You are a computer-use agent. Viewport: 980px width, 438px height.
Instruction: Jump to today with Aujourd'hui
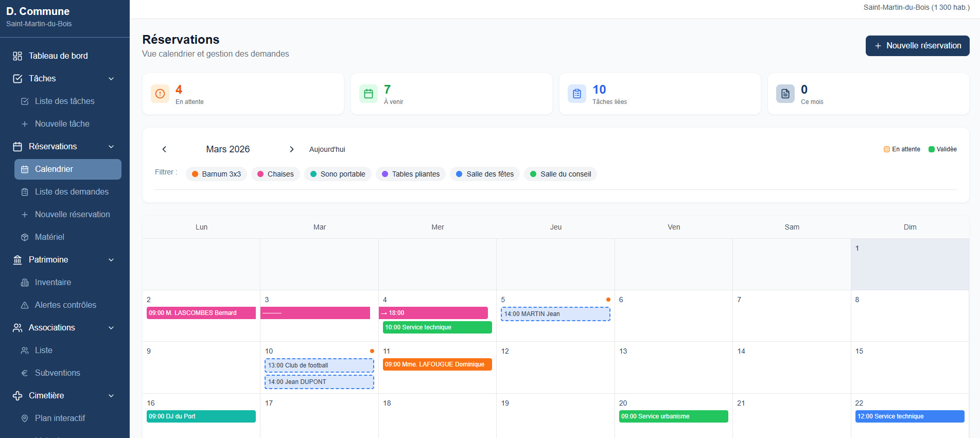point(327,149)
